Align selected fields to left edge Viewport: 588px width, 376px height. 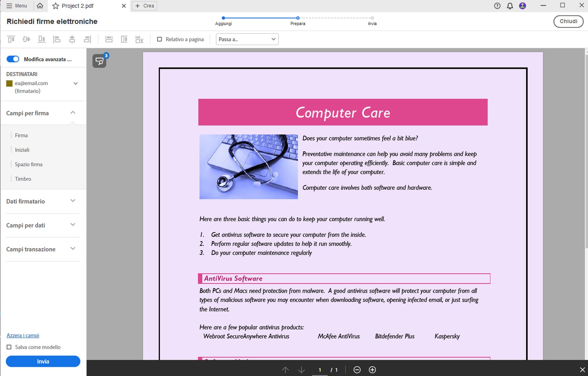pyautogui.click(x=57, y=39)
